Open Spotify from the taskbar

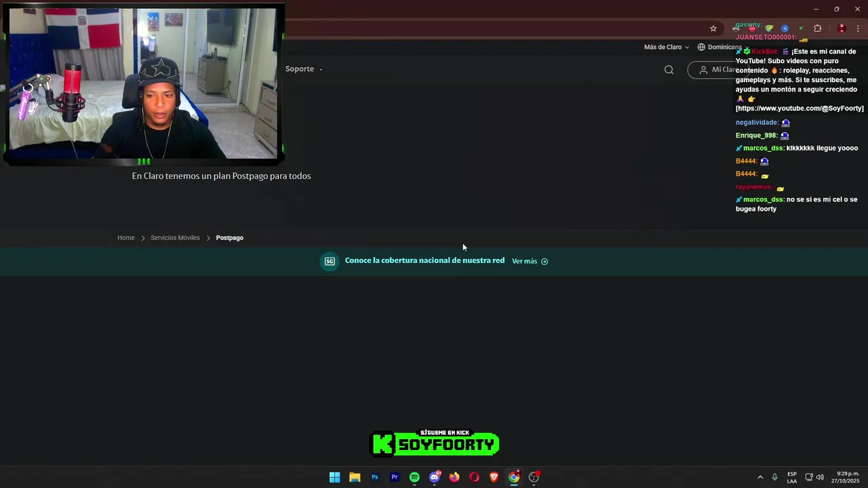[414, 477]
